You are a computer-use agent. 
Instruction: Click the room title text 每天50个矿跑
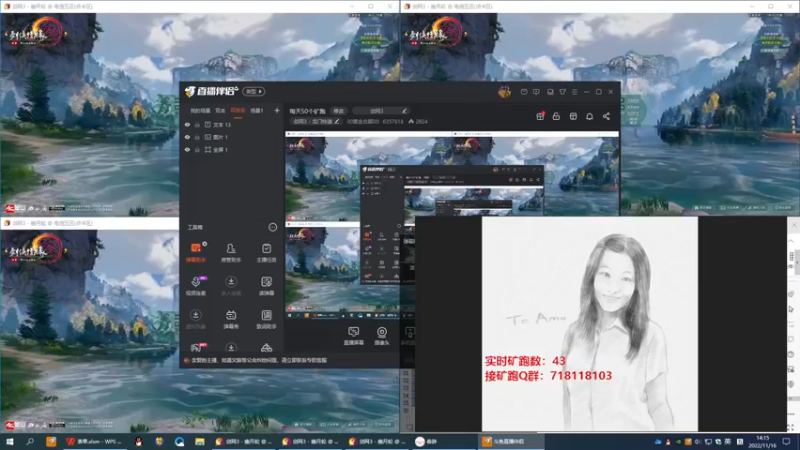[x=308, y=111]
